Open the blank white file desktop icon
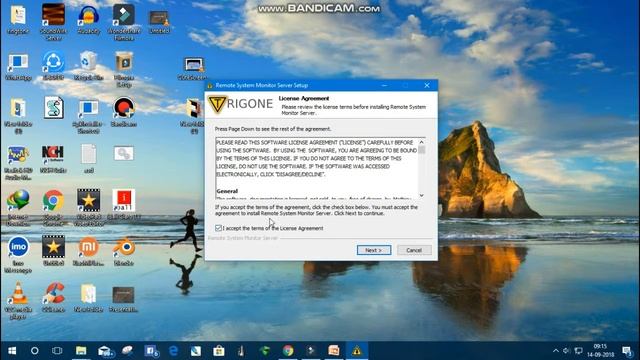The height and width of the screenshot is (360, 640). click(x=89, y=159)
